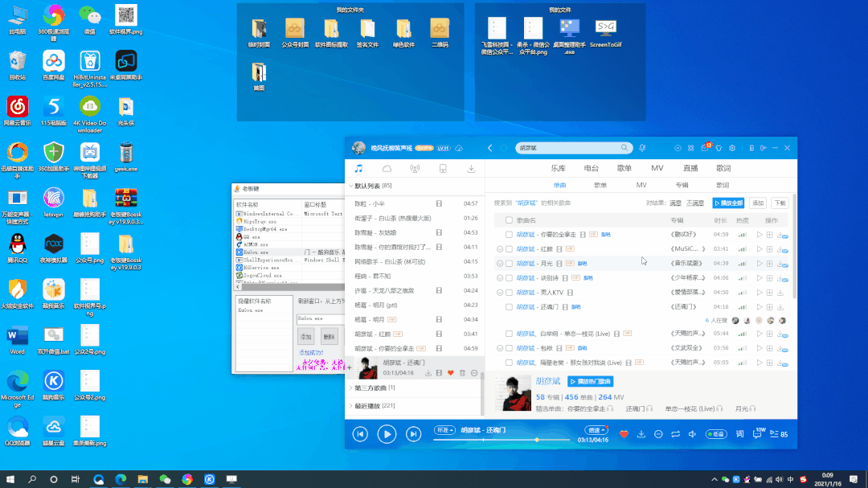Open the settings gear in title bar
The width and height of the screenshot is (868, 488).
click(x=731, y=148)
